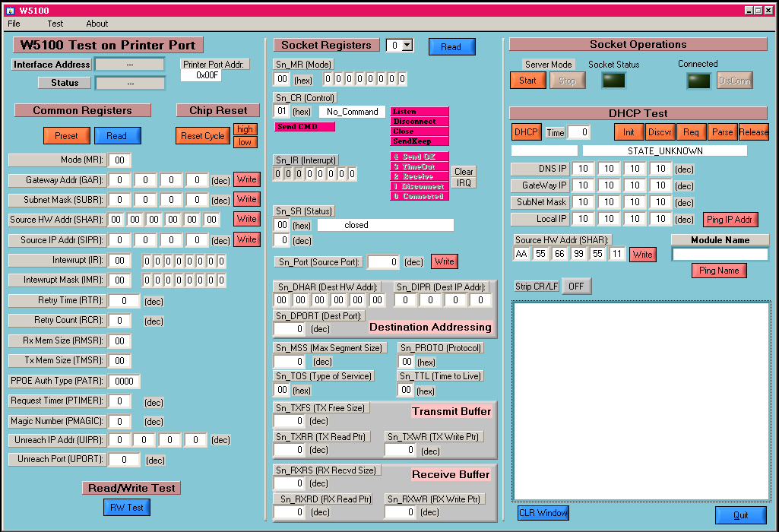Click the Sn_DPORT (Dest Port) field

(290, 329)
